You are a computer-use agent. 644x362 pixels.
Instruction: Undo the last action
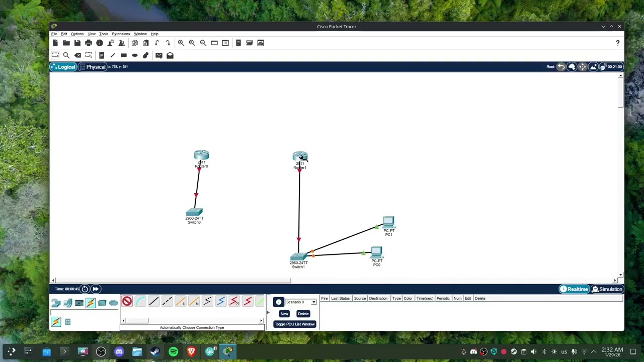point(157,43)
